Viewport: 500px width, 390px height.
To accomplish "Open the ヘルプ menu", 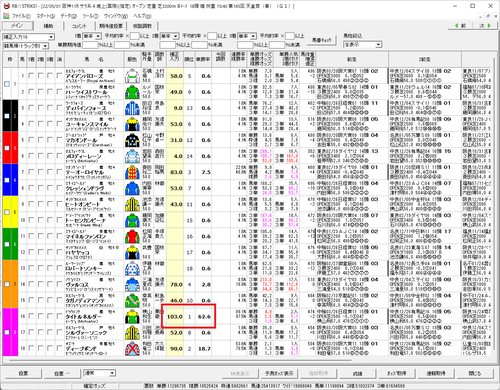I will [x=142, y=16].
